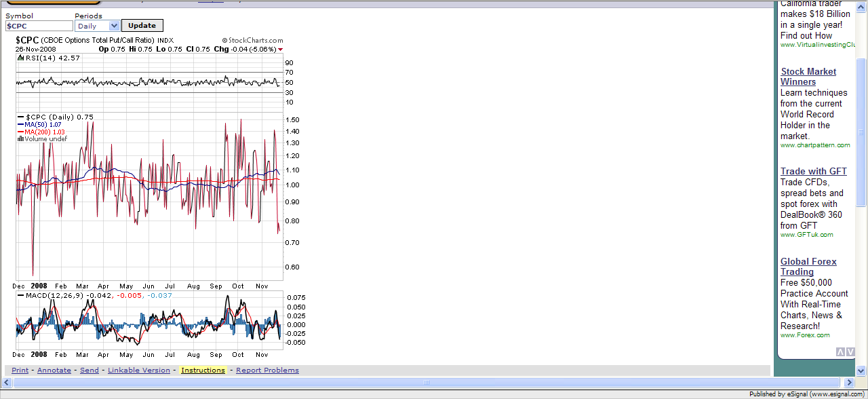
Task: Click the Update button
Action: (142, 26)
